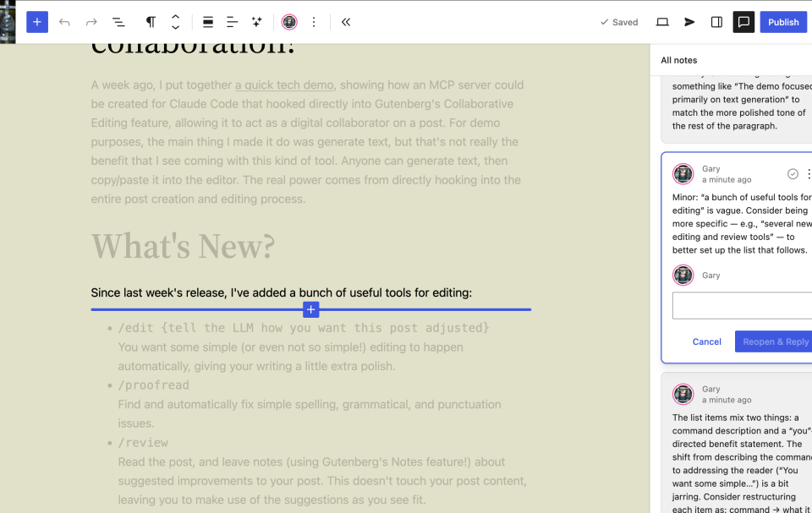Open the block inserter plus button in toolbar
Viewport: 812px width, 513px height.
coord(37,22)
